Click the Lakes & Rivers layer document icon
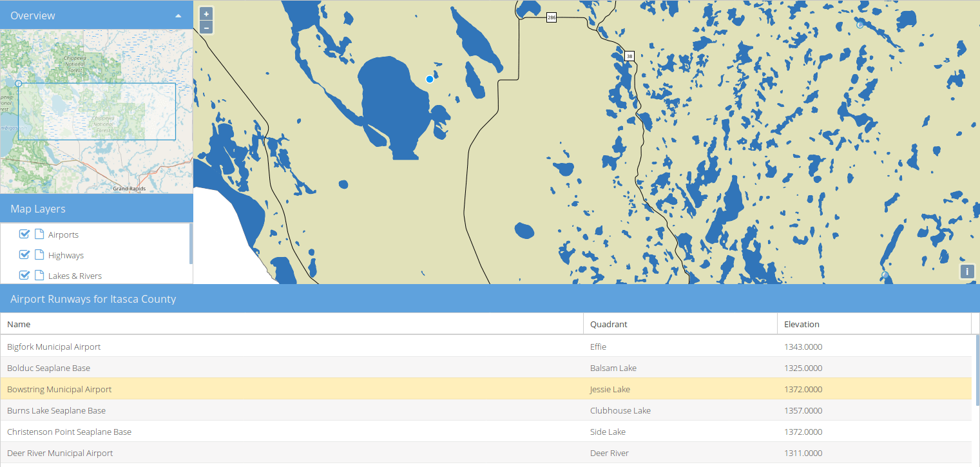 (x=39, y=276)
